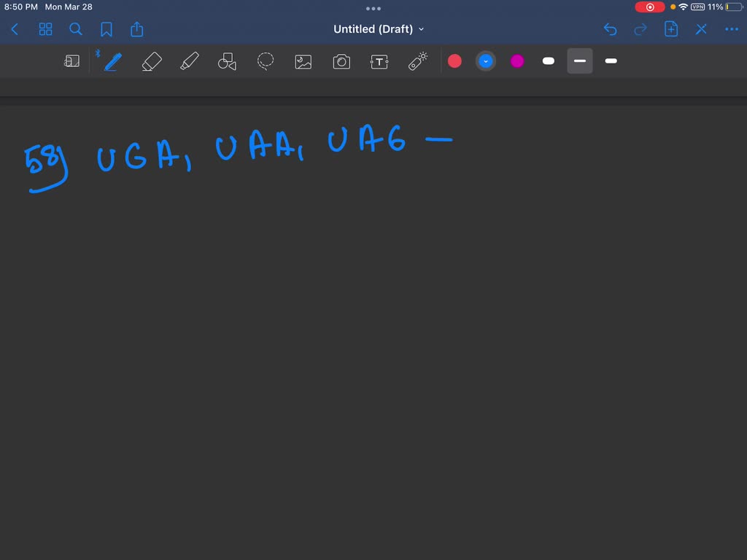
Task: Open the Camera tool
Action: [x=341, y=62]
